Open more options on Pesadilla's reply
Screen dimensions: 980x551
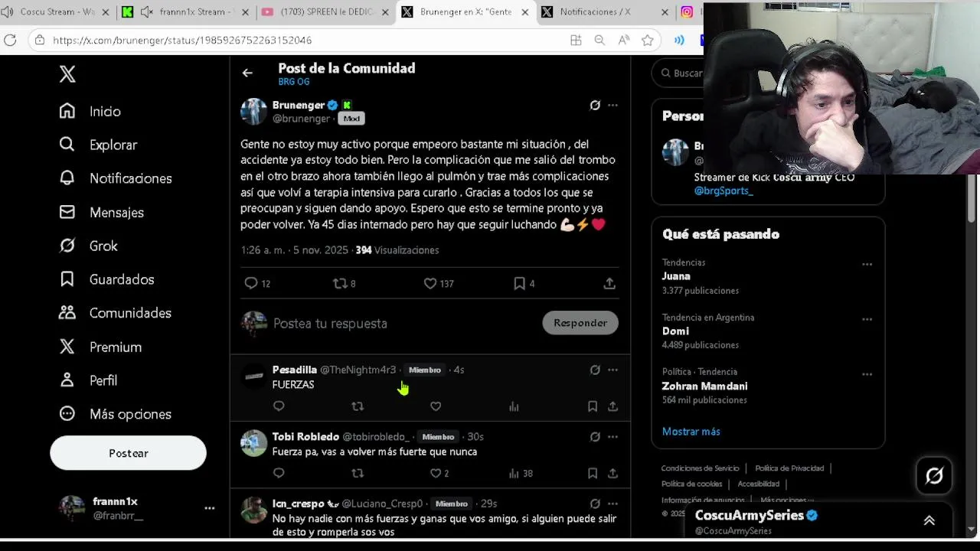(612, 370)
